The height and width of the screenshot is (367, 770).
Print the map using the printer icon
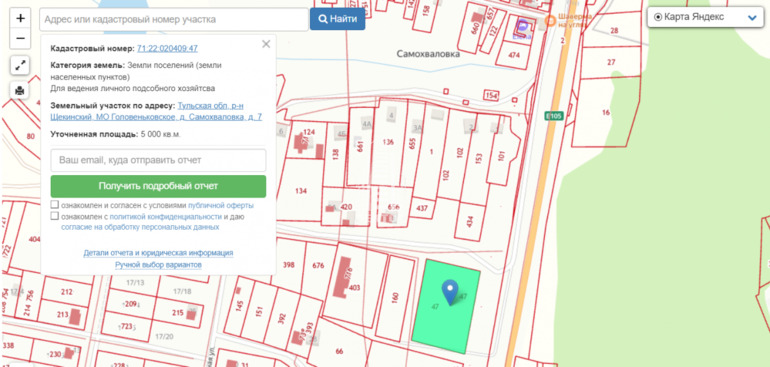[x=20, y=90]
